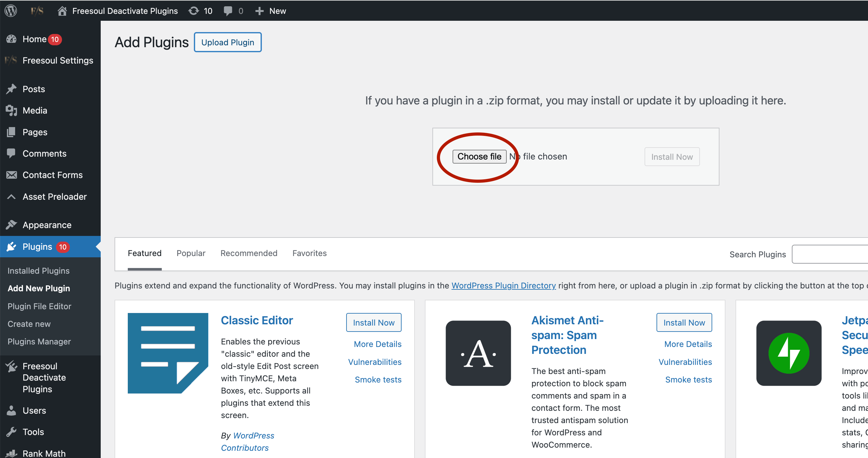Click the Choose file button
The height and width of the screenshot is (458, 868).
(x=479, y=156)
